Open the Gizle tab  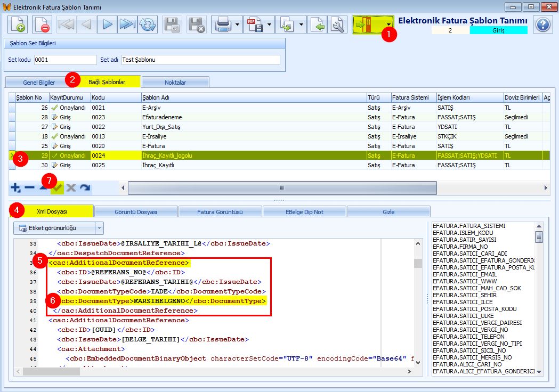[x=388, y=212]
